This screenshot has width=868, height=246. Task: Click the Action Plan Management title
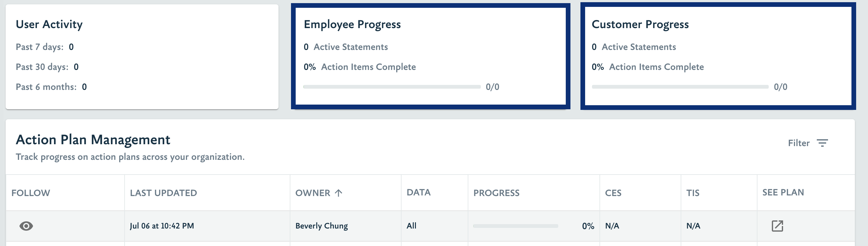93,140
